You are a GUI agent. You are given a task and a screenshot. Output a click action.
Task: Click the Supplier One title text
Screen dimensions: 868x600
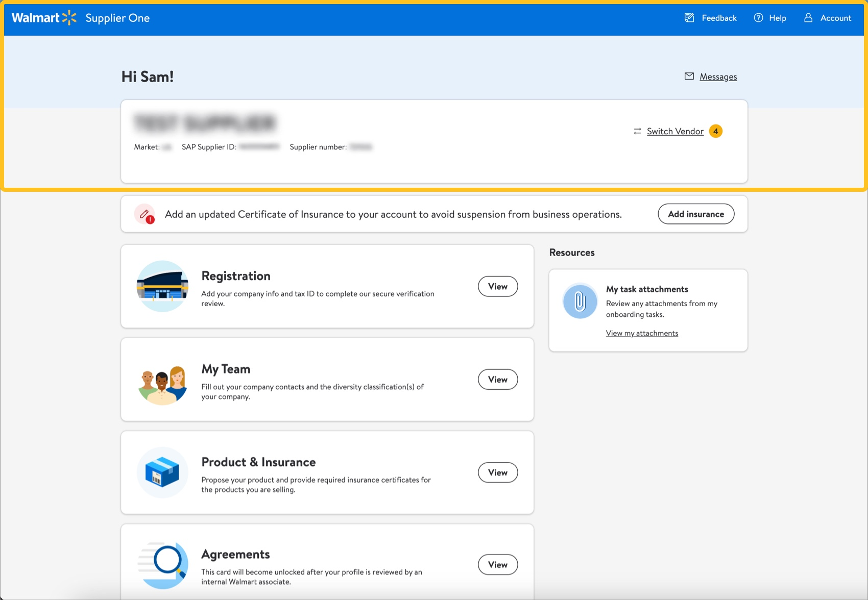coord(117,18)
